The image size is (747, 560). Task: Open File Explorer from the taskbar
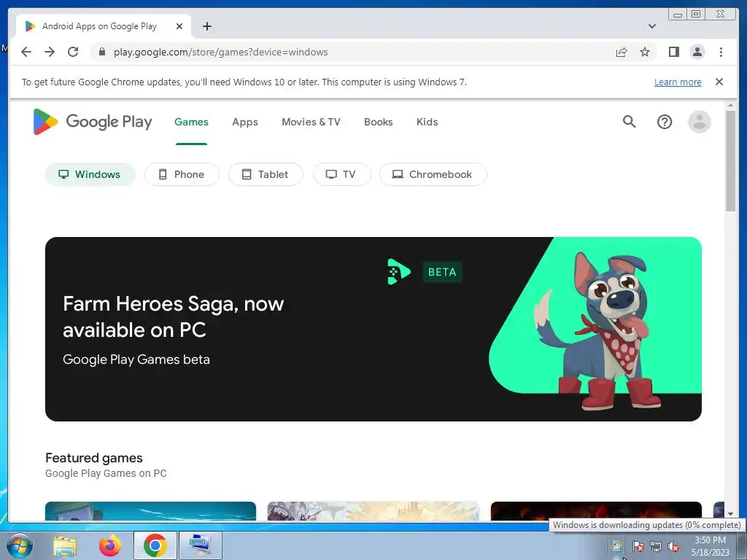65,545
